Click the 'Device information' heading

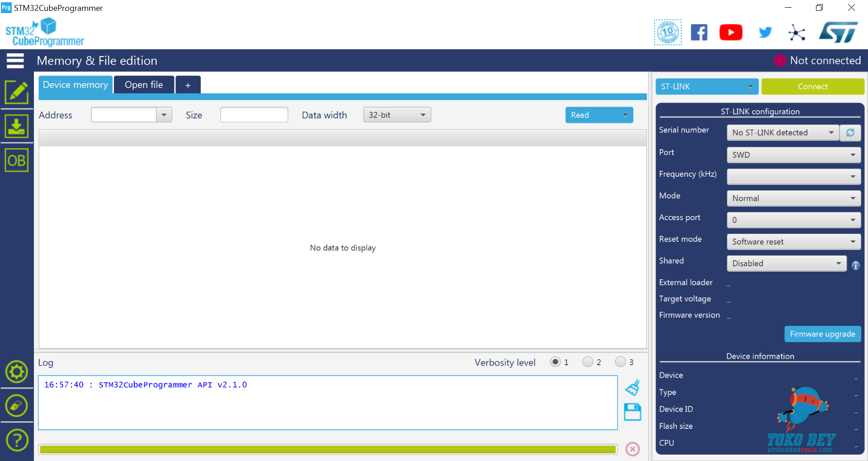(760, 356)
